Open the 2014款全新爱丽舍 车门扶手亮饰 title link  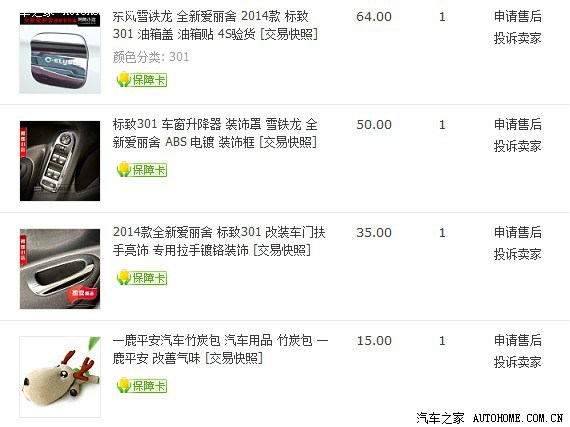tap(219, 241)
